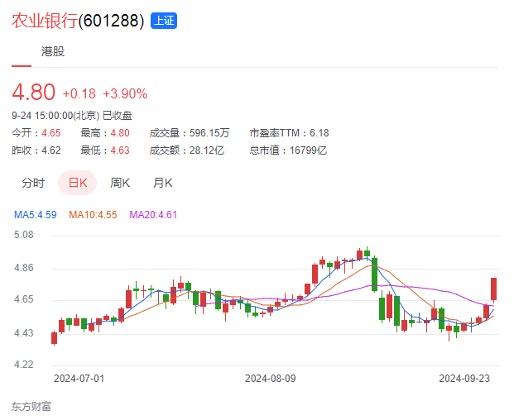Click the last red candlestick on chart
514x420 pixels.
[x=493, y=289]
